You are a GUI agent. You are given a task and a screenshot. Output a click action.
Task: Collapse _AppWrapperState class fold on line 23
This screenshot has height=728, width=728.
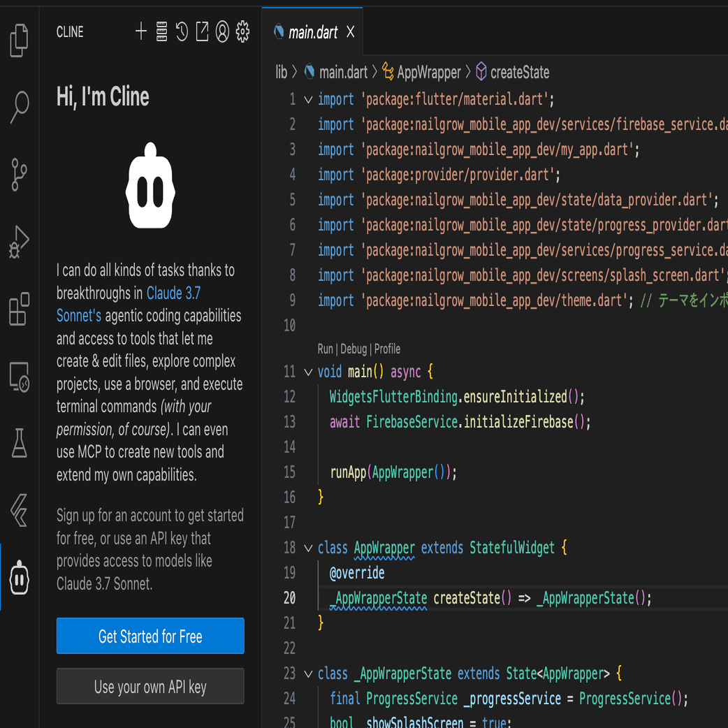[x=308, y=674]
